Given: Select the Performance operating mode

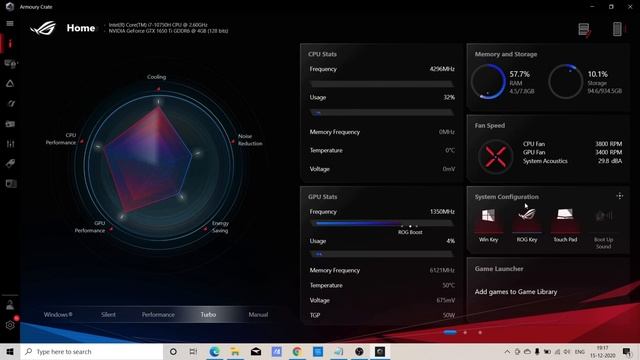Looking at the screenshot, I should click(x=158, y=315).
